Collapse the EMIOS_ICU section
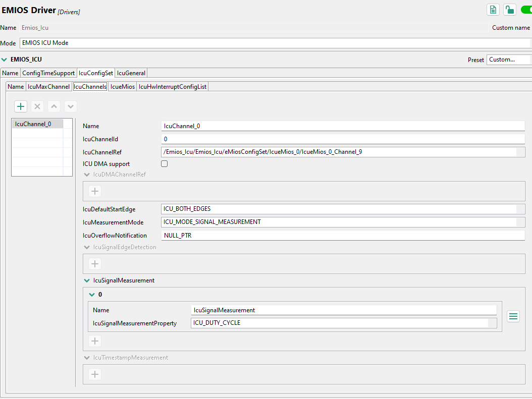This screenshot has width=532, height=399. click(5, 59)
